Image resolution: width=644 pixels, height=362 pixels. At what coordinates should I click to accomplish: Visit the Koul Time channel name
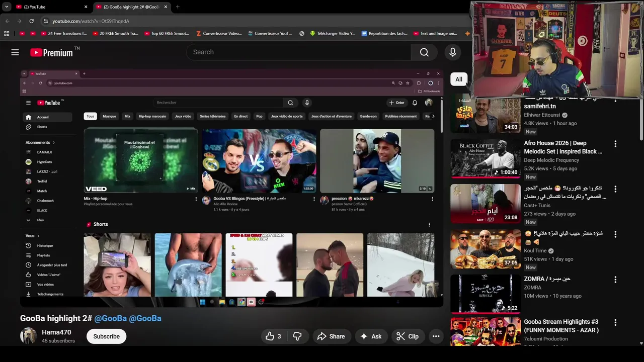(x=535, y=250)
